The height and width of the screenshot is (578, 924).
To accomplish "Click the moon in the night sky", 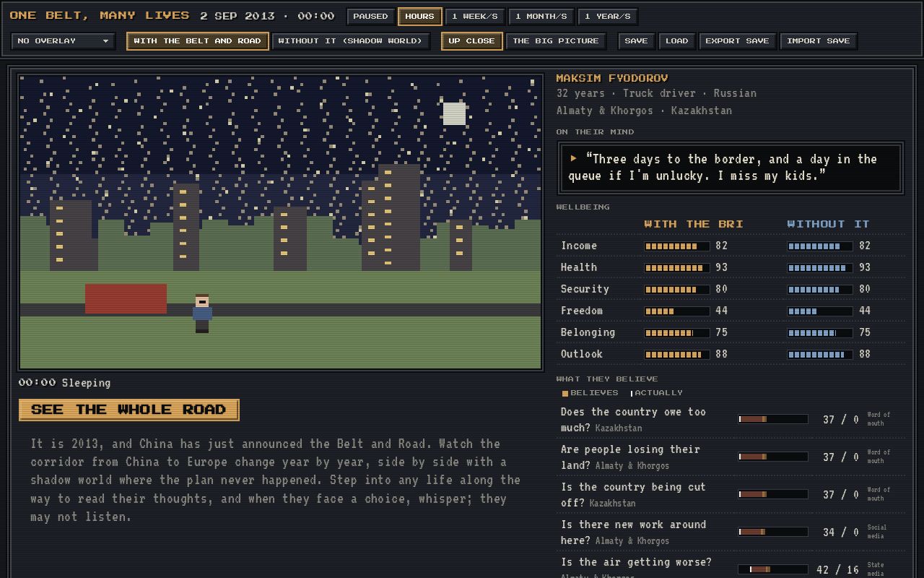I will point(454,113).
